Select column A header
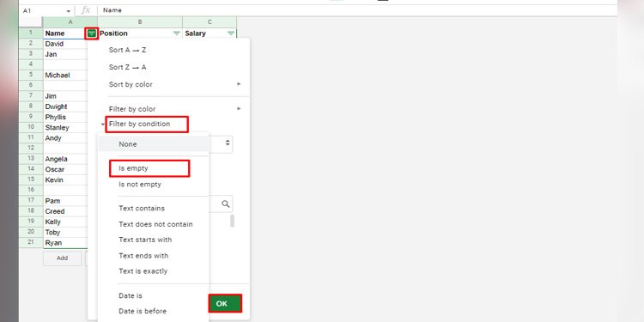644x322 pixels. coord(70,22)
